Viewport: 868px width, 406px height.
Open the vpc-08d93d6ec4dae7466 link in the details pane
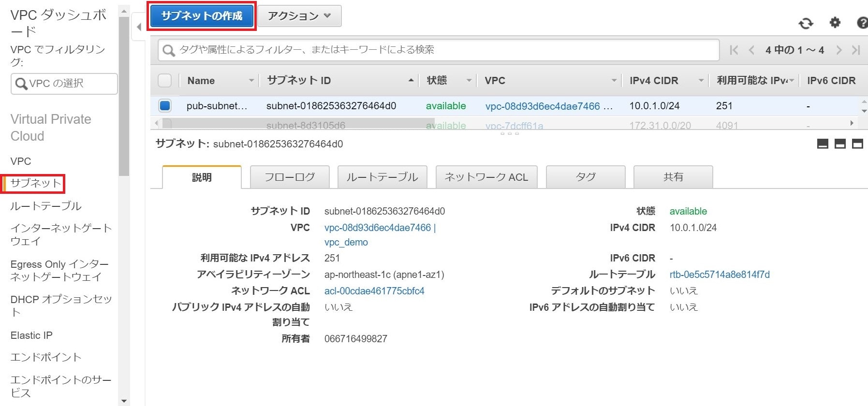(x=378, y=228)
